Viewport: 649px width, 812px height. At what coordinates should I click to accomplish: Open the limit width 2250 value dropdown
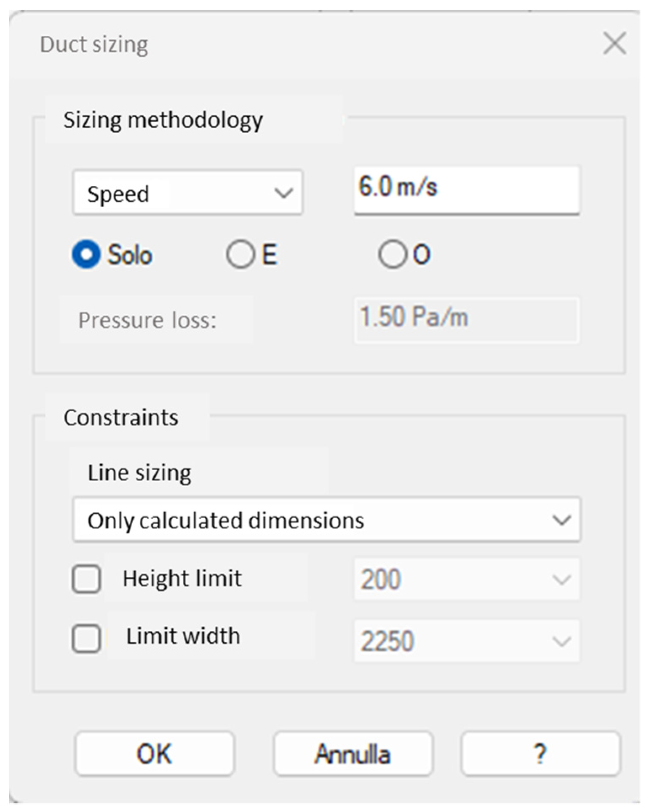pyautogui.click(x=466, y=640)
